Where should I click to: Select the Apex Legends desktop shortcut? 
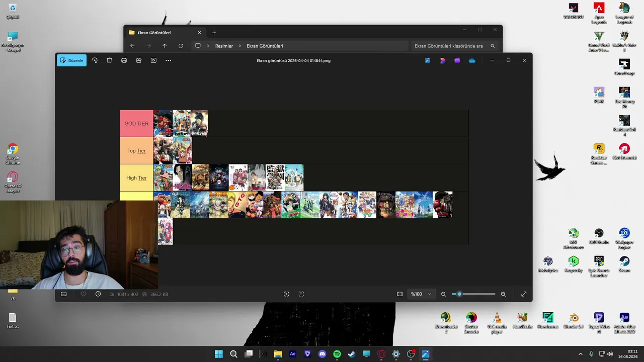tap(599, 13)
